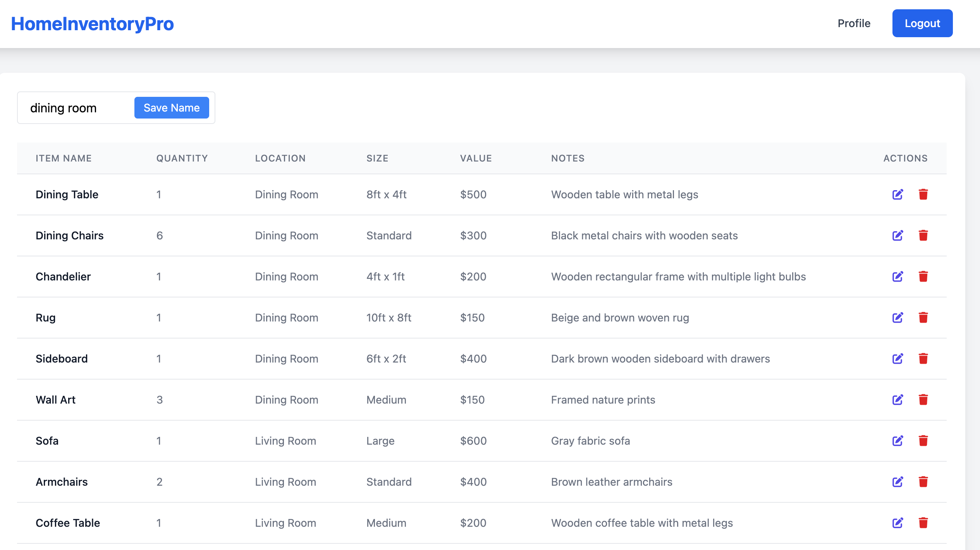Image resolution: width=980 pixels, height=550 pixels.
Task: Delete the Wall Art entry
Action: coord(923,400)
